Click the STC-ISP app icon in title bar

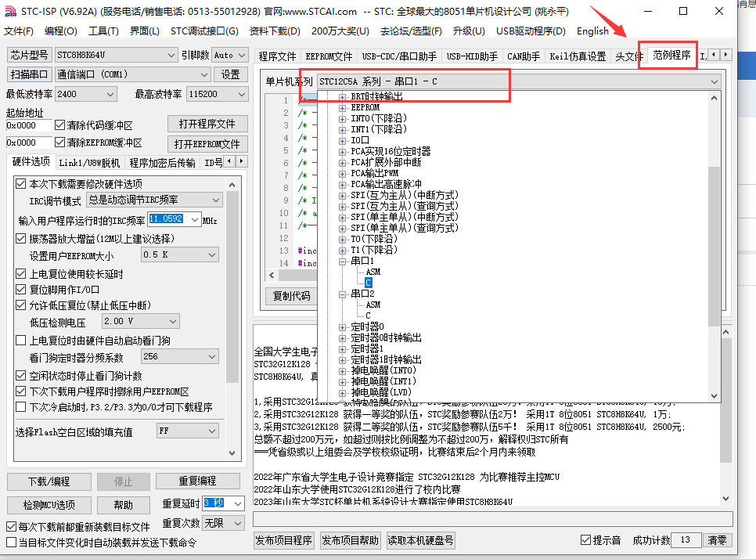pyautogui.click(x=11, y=11)
